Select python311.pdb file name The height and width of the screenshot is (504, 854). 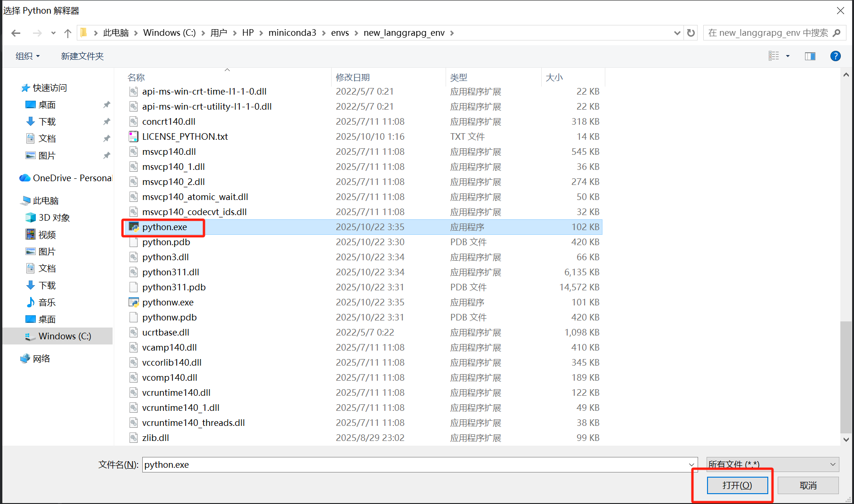click(x=174, y=287)
